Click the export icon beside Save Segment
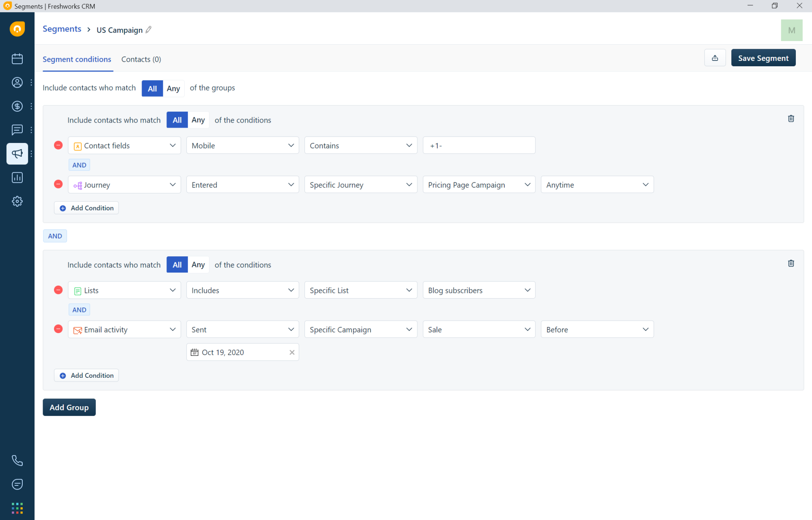 click(x=715, y=58)
